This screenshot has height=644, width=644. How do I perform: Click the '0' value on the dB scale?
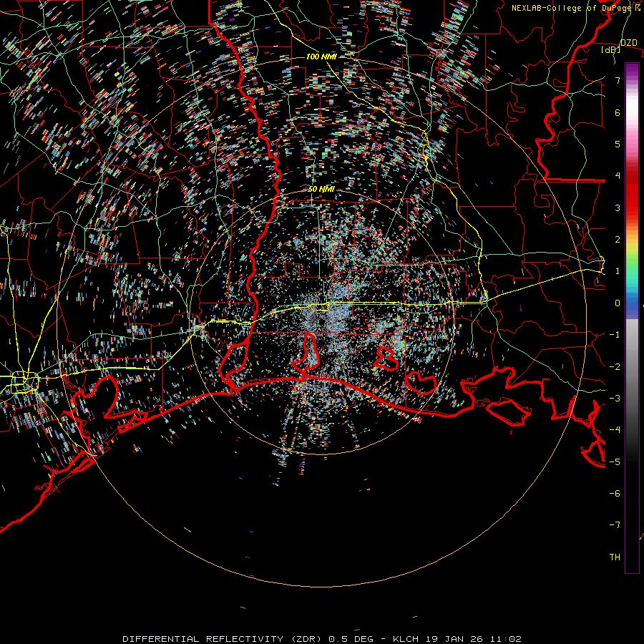[x=618, y=303]
